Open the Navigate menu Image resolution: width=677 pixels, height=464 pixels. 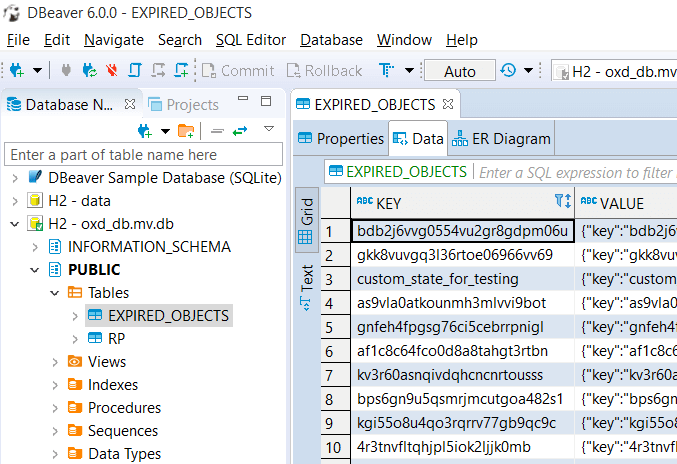114,40
